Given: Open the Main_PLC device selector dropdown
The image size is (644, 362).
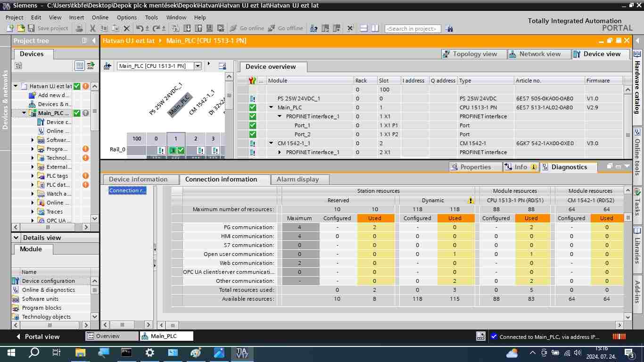Looking at the screenshot, I should pyautogui.click(x=198, y=66).
